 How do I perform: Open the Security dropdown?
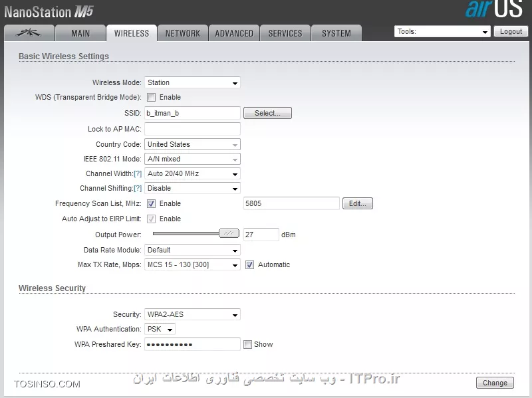(192, 314)
